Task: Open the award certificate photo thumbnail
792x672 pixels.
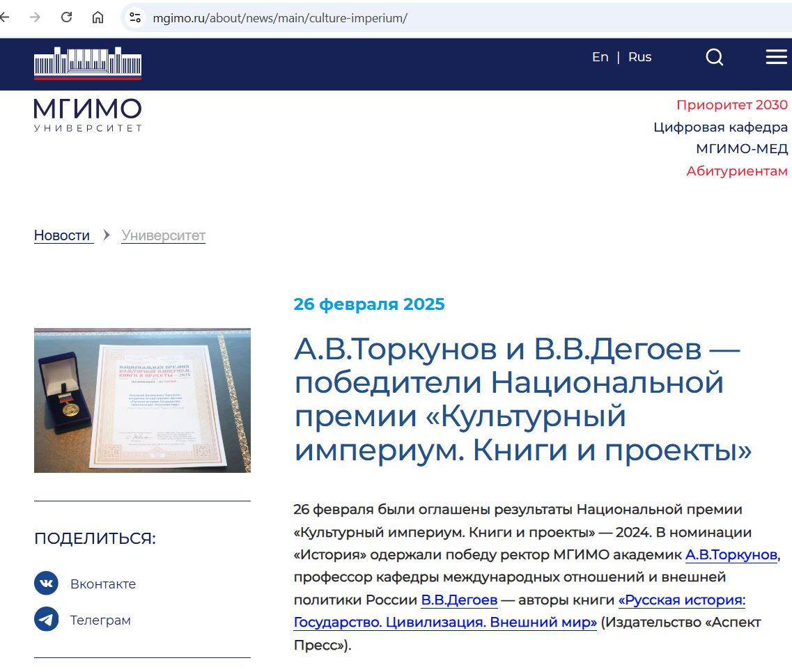Action: tap(142, 400)
